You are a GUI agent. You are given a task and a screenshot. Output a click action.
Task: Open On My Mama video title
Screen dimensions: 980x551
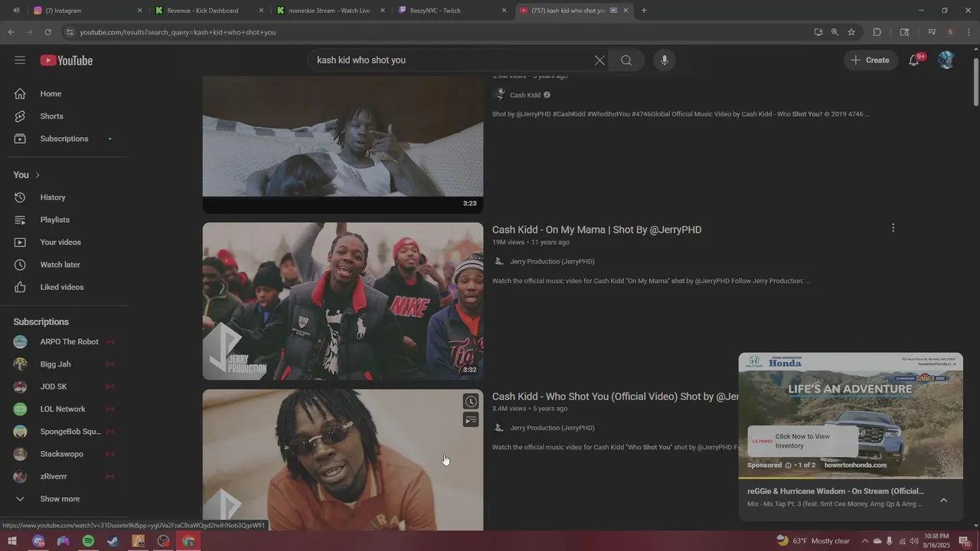pos(596,230)
